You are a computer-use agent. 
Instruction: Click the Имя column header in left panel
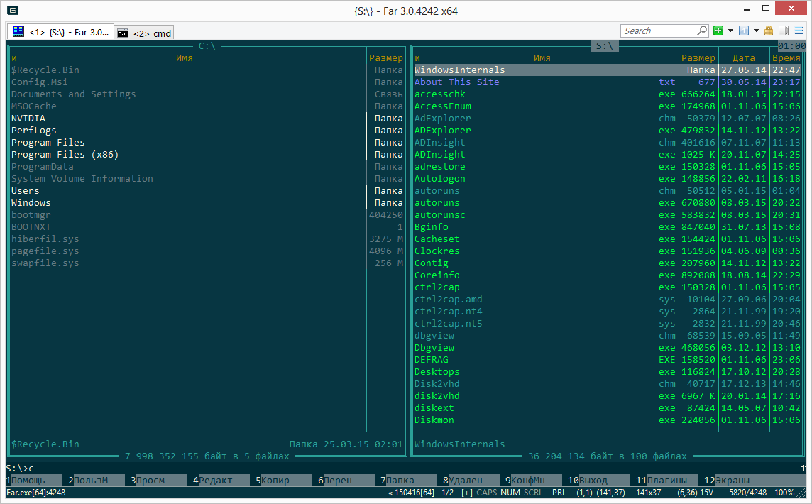click(x=185, y=58)
